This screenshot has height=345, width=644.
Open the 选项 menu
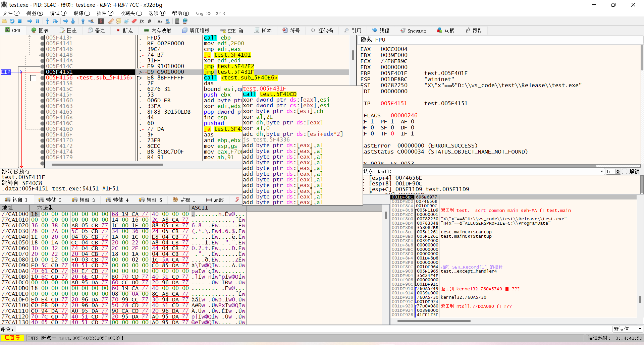[157, 13]
